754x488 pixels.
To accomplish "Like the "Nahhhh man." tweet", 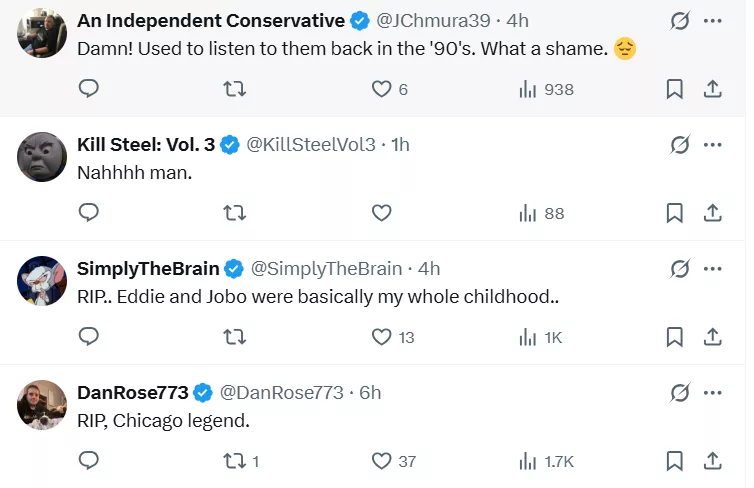I will (381, 212).
